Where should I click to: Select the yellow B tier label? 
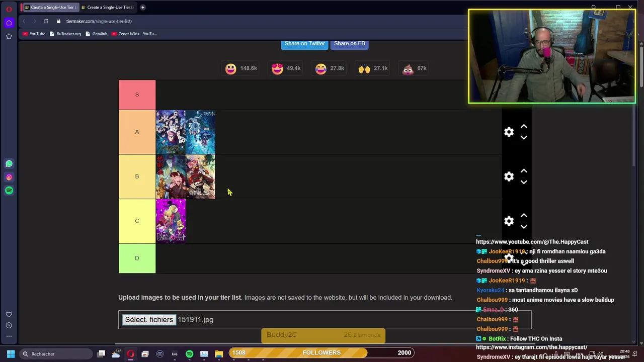[137, 176]
